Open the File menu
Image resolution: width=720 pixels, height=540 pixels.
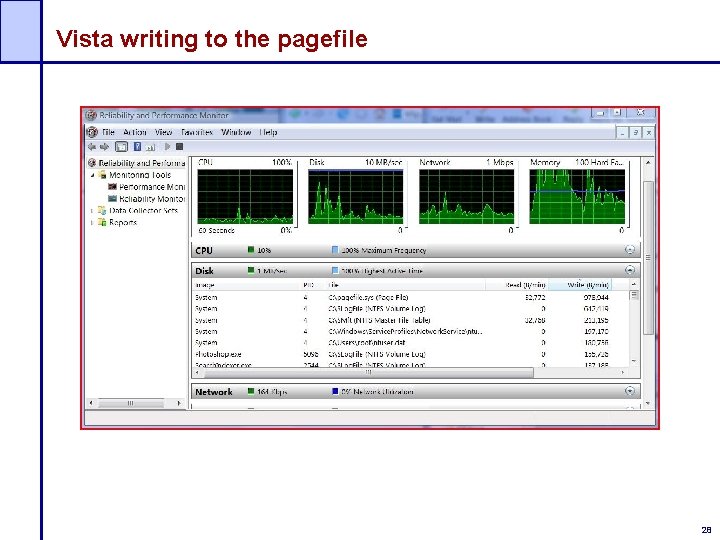coord(108,132)
